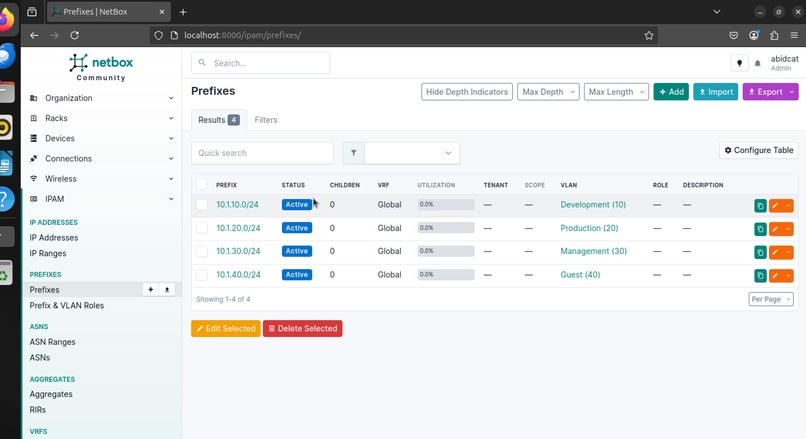Screen dimensions: 806x439
Task: Go back to the previous page
Action: [x=34, y=35]
